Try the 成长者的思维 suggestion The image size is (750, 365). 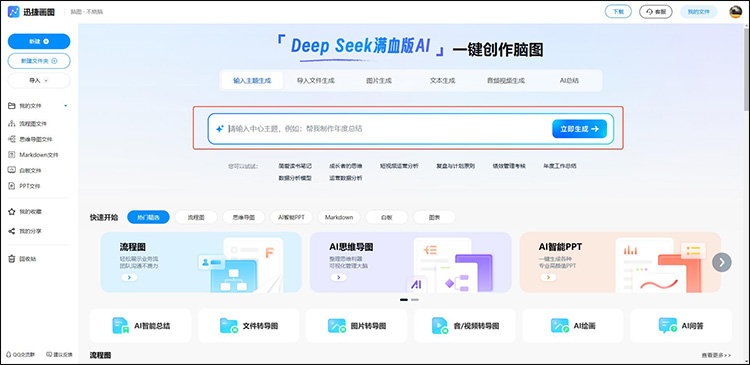point(345,166)
